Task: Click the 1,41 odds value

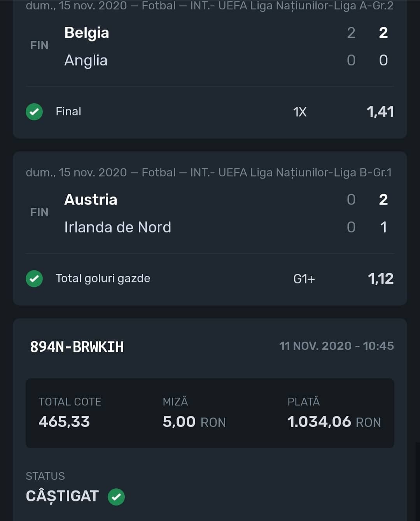Action: (380, 112)
